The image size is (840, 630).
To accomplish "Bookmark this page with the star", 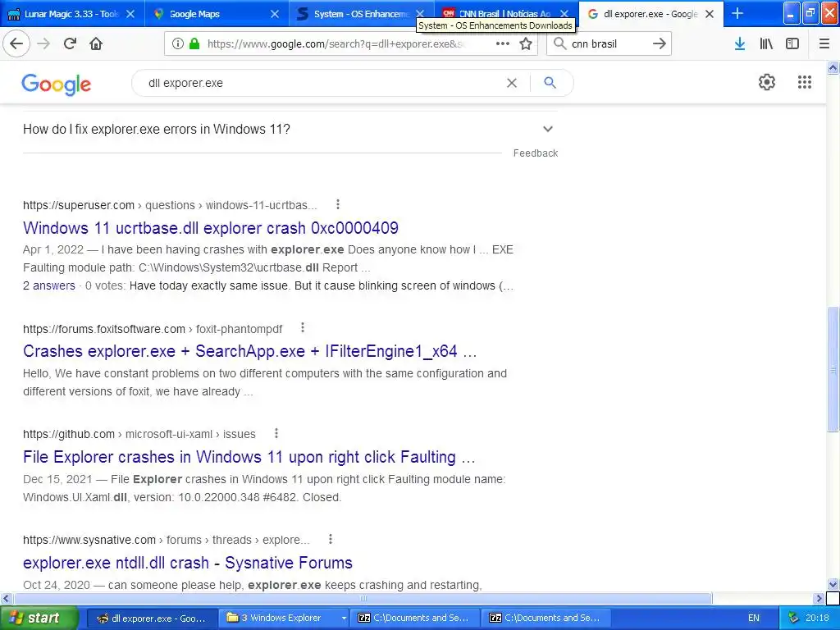I will pos(526,44).
